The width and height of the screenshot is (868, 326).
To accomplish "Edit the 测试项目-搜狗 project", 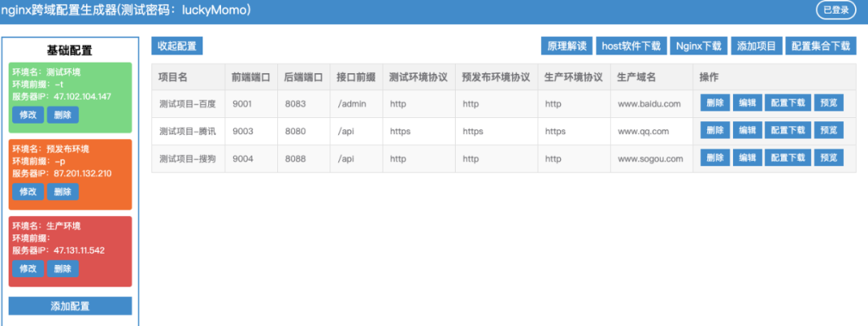I will coord(747,157).
